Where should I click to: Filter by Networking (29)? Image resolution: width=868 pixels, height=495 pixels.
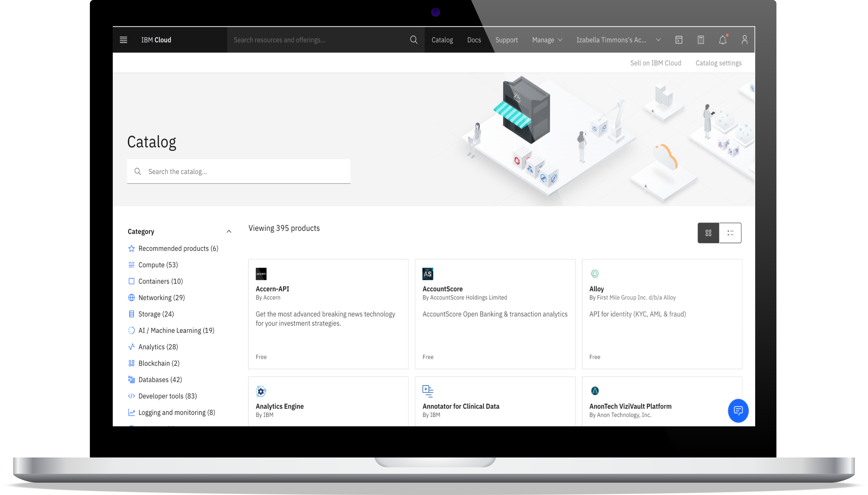pos(162,298)
